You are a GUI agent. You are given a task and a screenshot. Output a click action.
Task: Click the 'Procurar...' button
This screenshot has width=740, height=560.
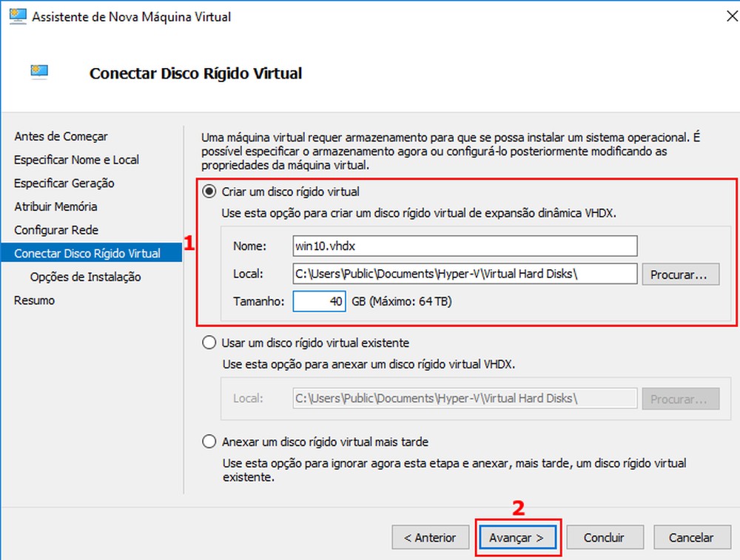tap(680, 274)
